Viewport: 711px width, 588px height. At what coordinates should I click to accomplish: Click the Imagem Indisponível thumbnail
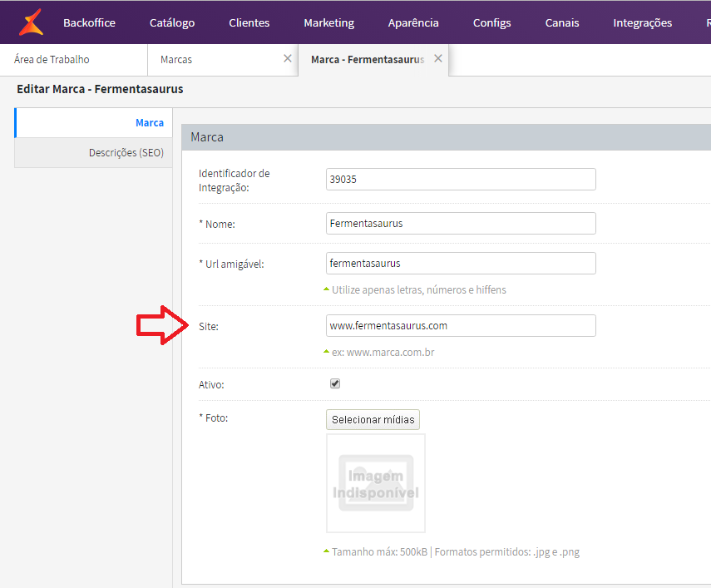coord(376,483)
